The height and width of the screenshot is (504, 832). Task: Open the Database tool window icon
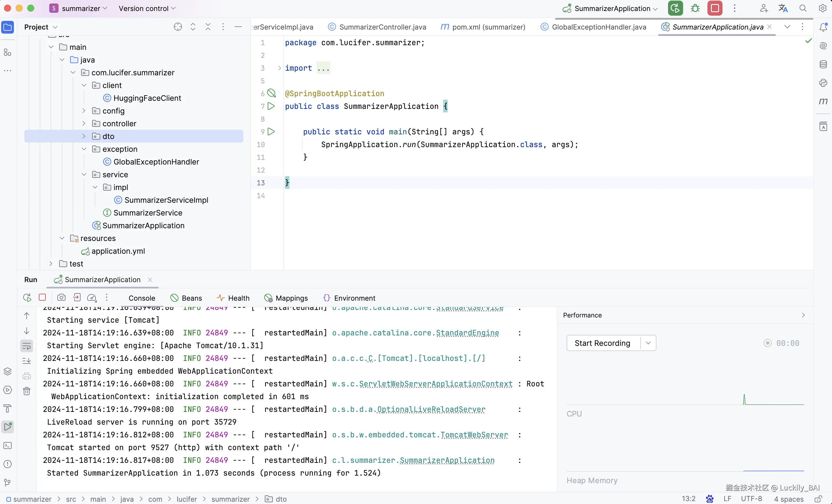[823, 64]
